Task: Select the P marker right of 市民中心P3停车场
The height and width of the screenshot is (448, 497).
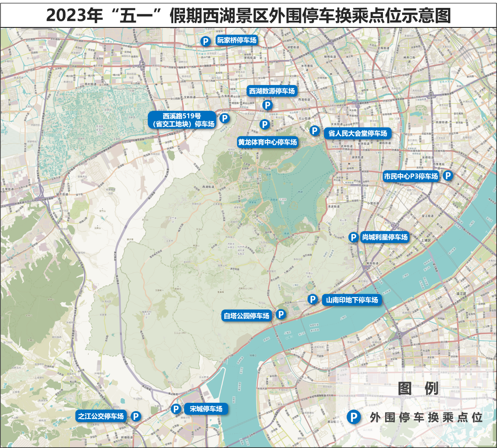Action: coord(448,176)
